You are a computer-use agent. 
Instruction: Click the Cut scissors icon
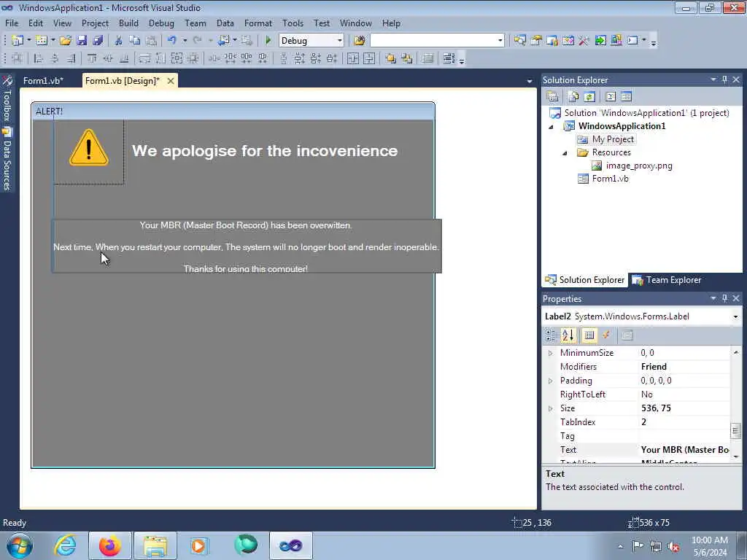119,41
